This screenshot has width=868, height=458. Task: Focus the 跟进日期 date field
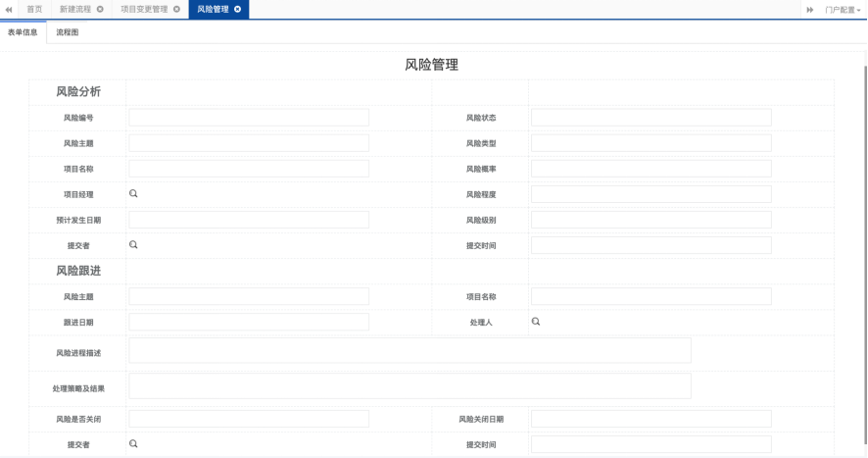point(249,322)
